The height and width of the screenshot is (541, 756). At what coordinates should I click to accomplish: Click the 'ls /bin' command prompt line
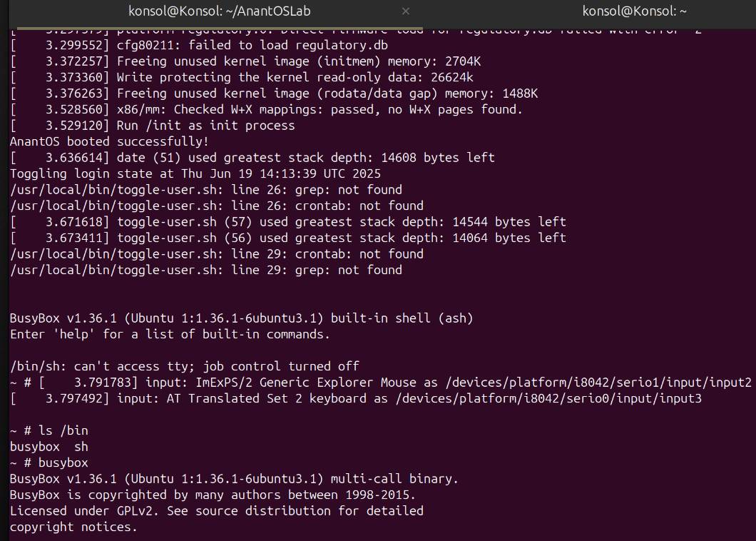[49, 430]
